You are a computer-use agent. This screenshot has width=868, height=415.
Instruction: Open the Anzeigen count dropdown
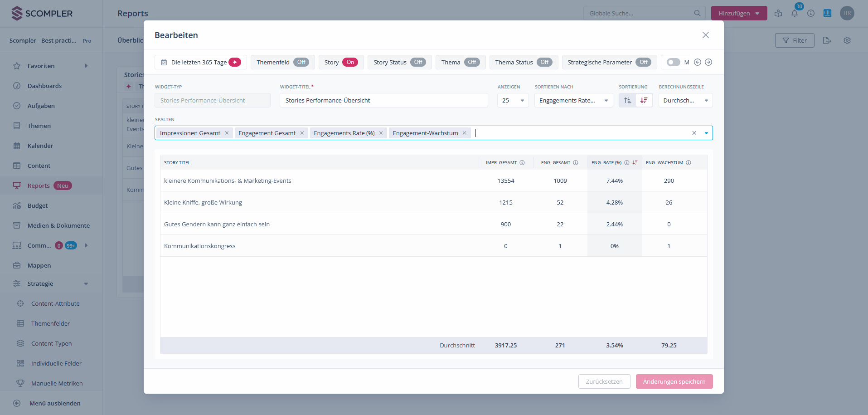click(513, 100)
